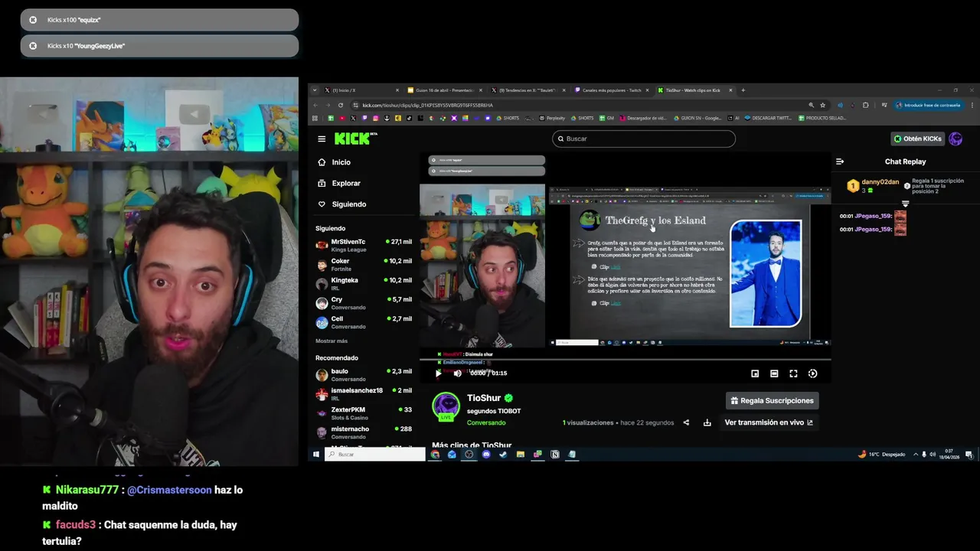Collapse the Chat Replay panel
The height and width of the screenshot is (551, 980).
840,161
